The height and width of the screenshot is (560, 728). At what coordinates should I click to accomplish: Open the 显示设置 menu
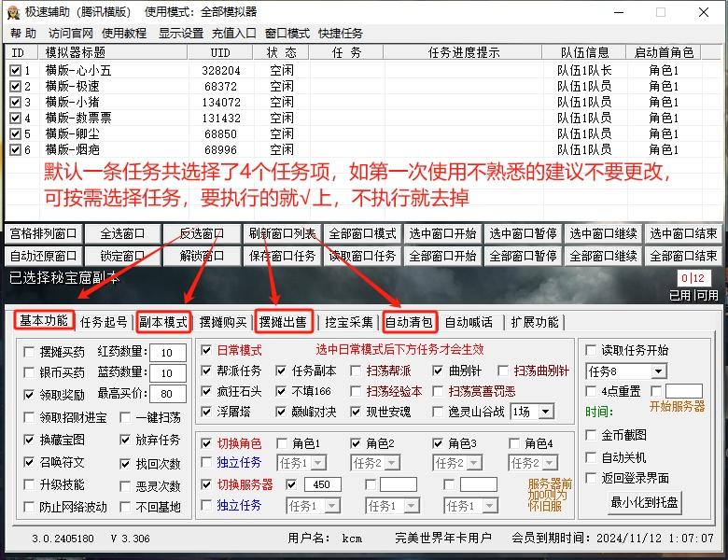tap(180, 33)
